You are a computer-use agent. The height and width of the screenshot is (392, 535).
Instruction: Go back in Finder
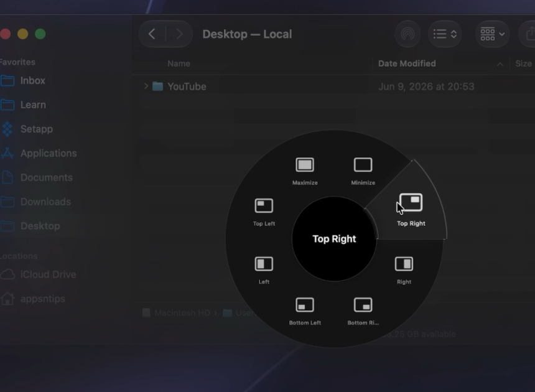pos(152,34)
